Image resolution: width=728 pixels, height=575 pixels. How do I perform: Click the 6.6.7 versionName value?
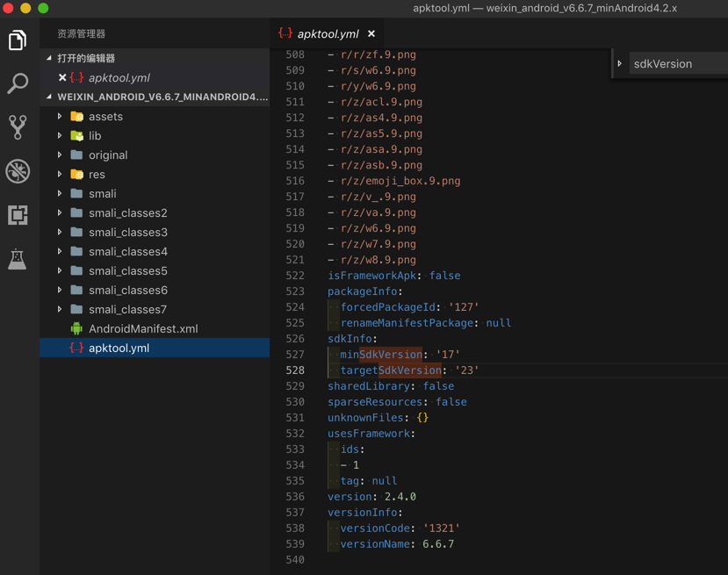(x=438, y=544)
